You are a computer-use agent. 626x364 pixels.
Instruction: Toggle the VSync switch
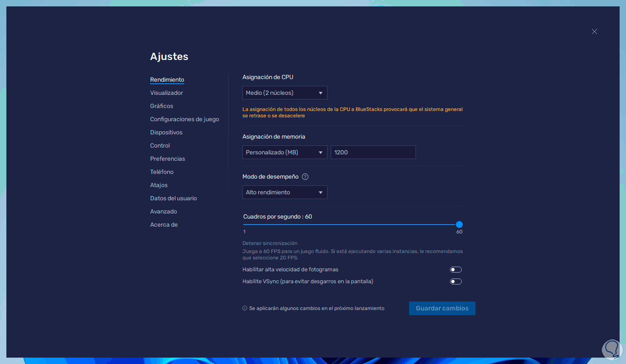[456, 282]
